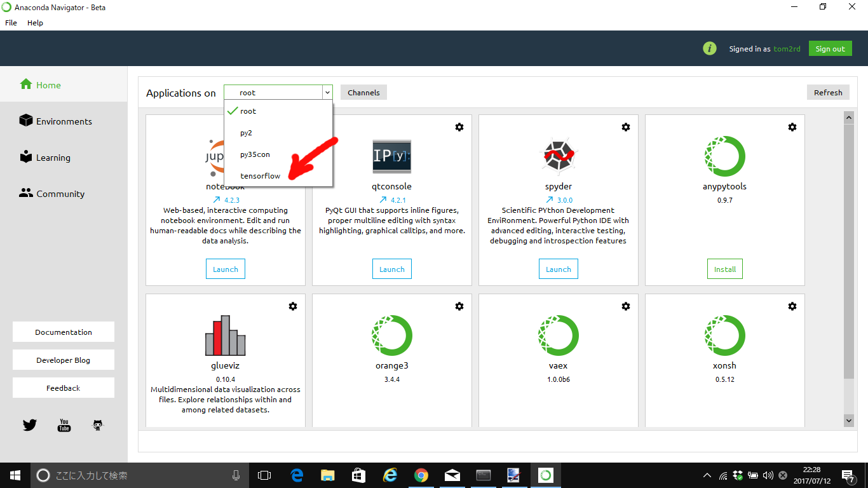Click the volume icon in the system tray
Image resolution: width=868 pixels, height=488 pixels.
pos(768,475)
